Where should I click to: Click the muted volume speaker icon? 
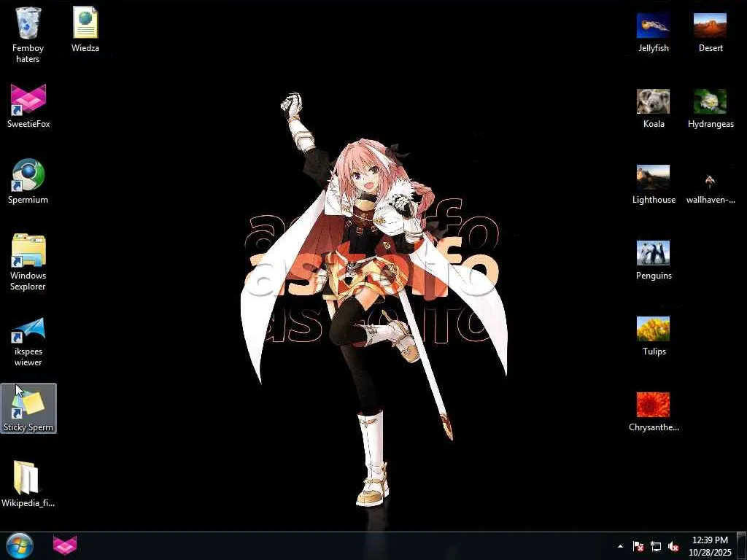coord(673,546)
